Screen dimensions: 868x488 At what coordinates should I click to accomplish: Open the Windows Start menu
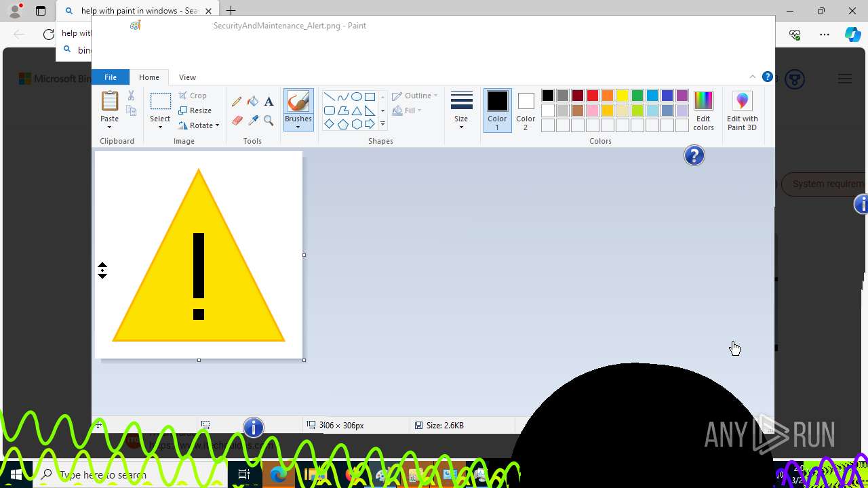coord(16,474)
